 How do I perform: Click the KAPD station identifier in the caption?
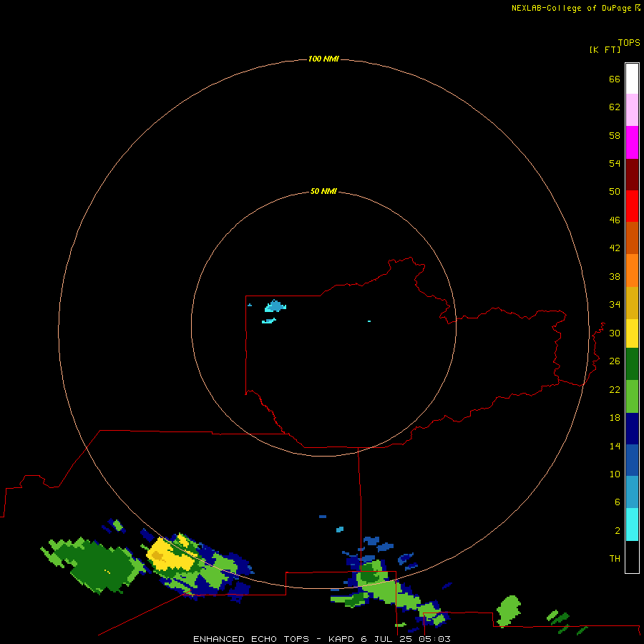pyautogui.click(x=343, y=639)
